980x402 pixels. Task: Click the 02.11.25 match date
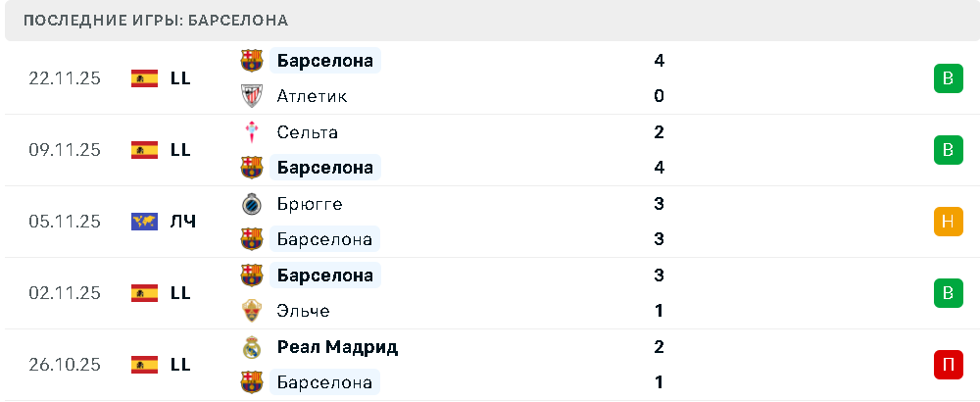[65, 293]
